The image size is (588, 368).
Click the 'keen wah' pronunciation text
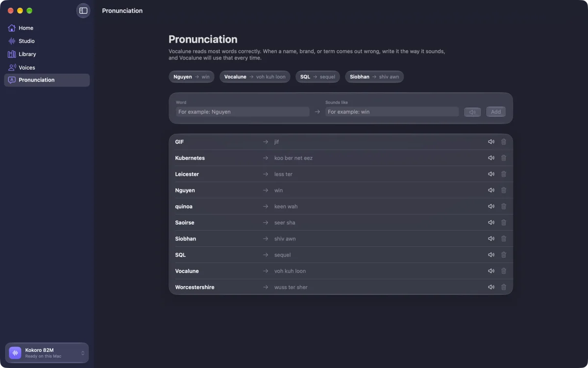tap(286, 207)
